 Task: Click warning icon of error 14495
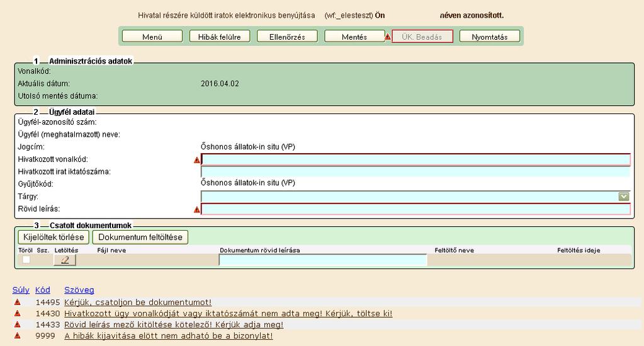(x=17, y=302)
